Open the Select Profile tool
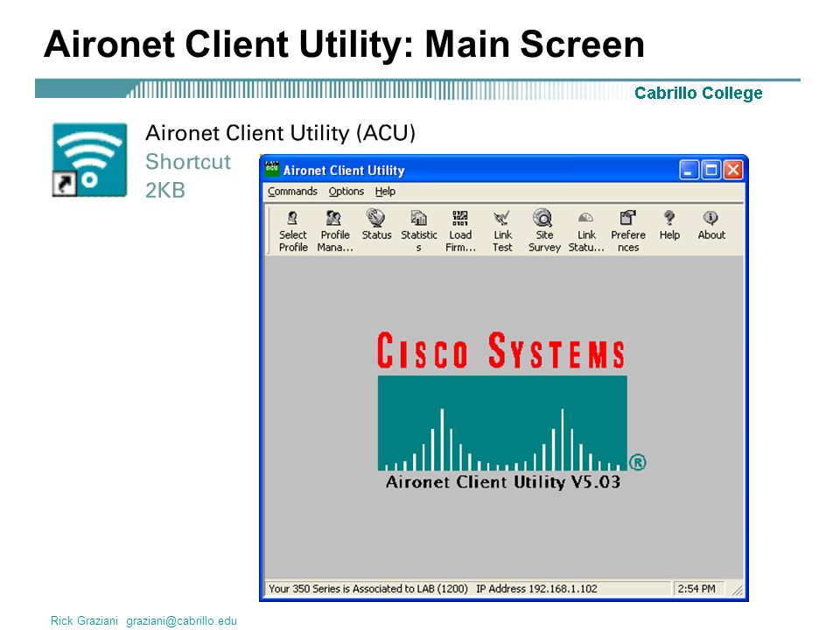Screen dimensions: 840x630 (293, 231)
